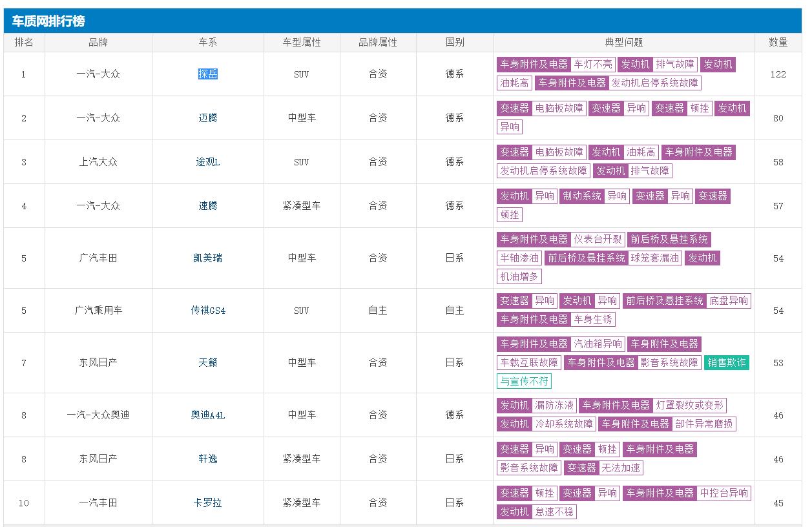Click 自主 brand attribute in 传祺GS4 row
Screen dimensions: 812x527
point(378,311)
